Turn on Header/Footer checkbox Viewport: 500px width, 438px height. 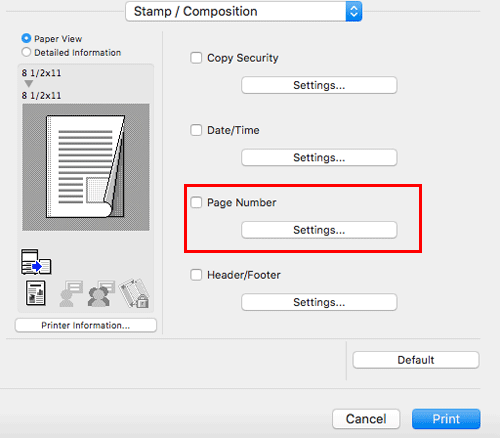coord(196,275)
